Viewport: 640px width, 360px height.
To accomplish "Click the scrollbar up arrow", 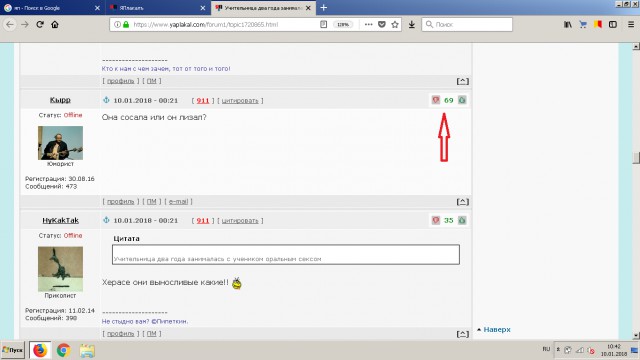I will (636, 47).
